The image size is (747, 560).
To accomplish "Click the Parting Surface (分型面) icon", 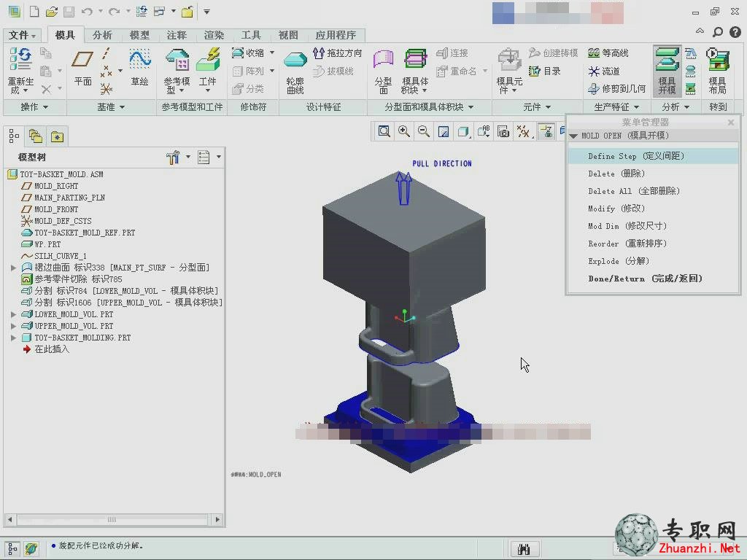I will coord(383,60).
